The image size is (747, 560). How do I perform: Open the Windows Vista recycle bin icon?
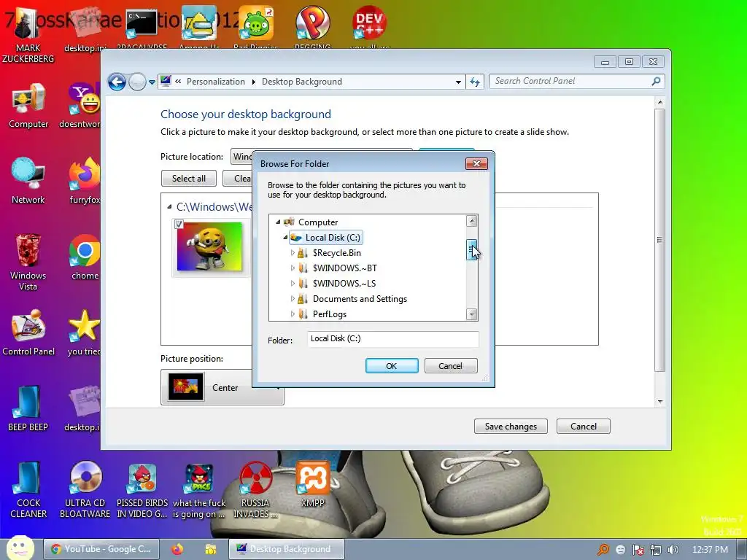pos(28,262)
